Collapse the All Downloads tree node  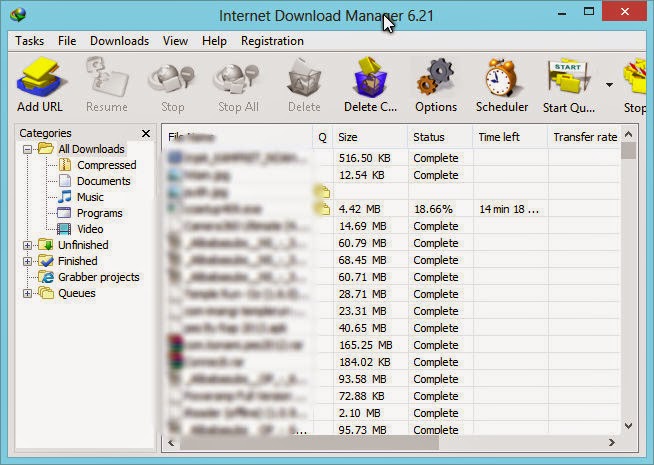pyautogui.click(x=28, y=149)
